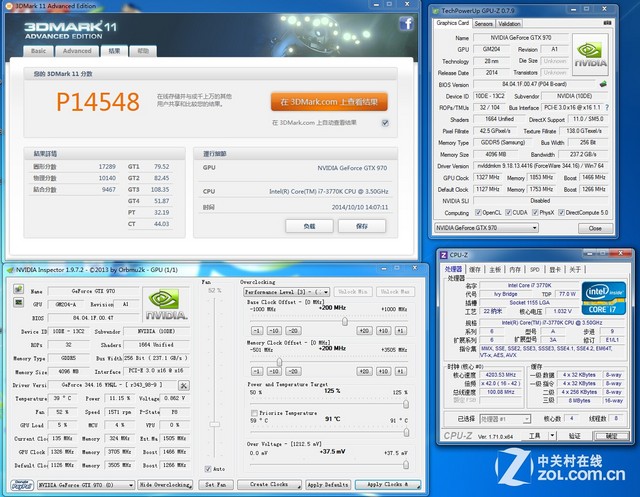
Task: Click Hide Overclocking in NVIDIA Inspector
Action: pyautogui.click(x=165, y=485)
